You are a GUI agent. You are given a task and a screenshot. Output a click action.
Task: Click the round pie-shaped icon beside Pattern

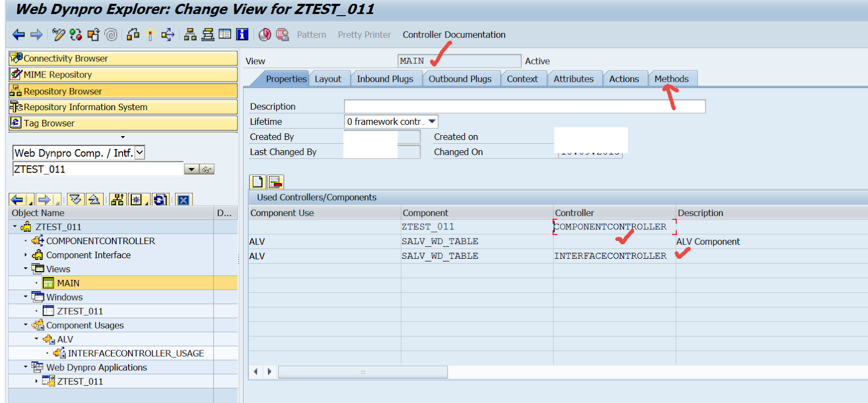tap(265, 35)
